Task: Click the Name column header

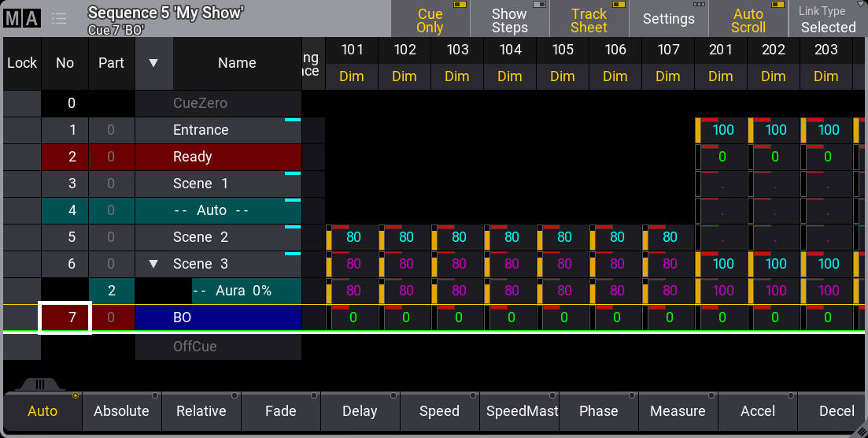Action: click(237, 63)
